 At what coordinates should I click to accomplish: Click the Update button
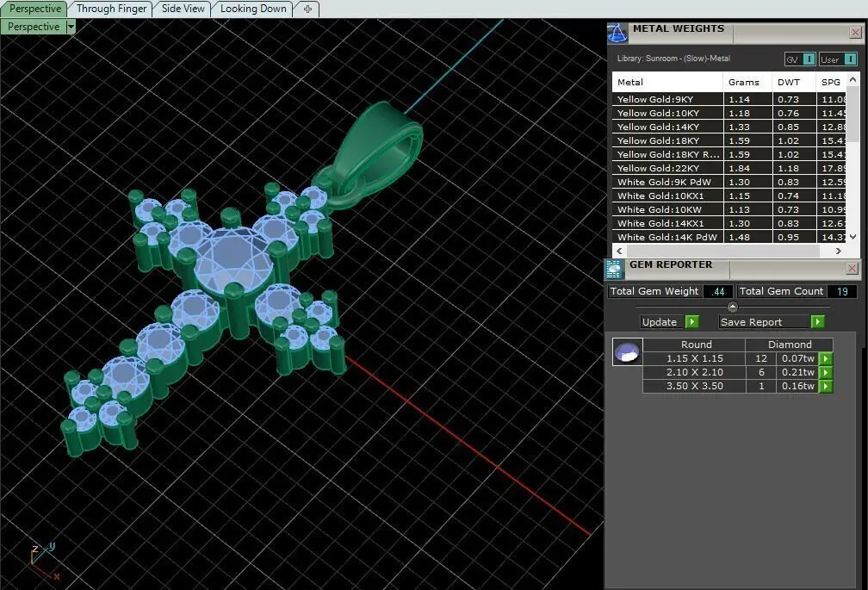pyautogui.click(x=660, y=322)
